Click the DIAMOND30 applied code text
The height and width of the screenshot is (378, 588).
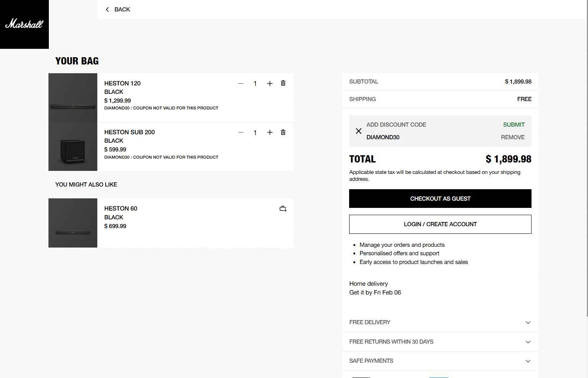[x=383, y=137]
